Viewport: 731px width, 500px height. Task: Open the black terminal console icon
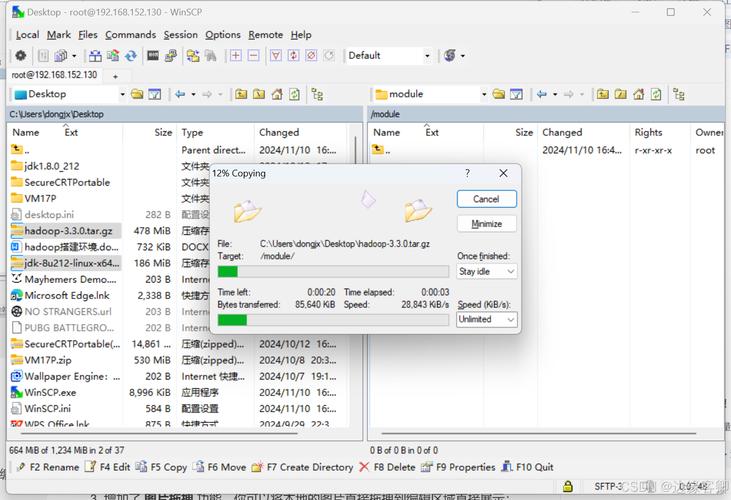pyautogui.click(x=153, y=55)
